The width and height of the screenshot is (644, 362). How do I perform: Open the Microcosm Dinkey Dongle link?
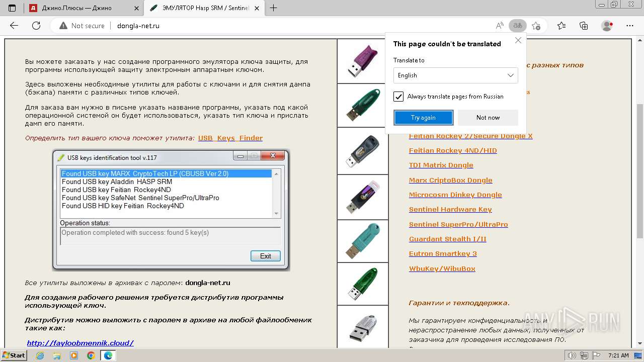coord(455,195)
